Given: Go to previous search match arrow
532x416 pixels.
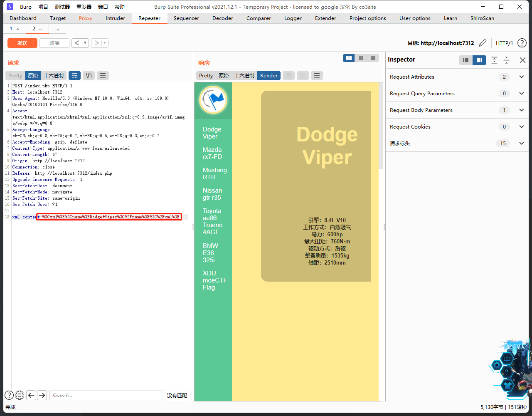Looking at the screenshot, I should point(31,395).
